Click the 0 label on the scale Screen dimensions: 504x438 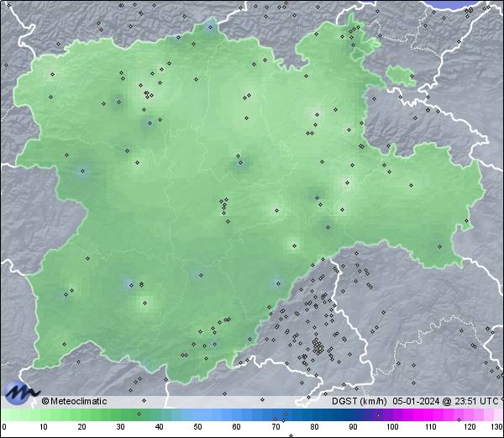pos(4,427)
